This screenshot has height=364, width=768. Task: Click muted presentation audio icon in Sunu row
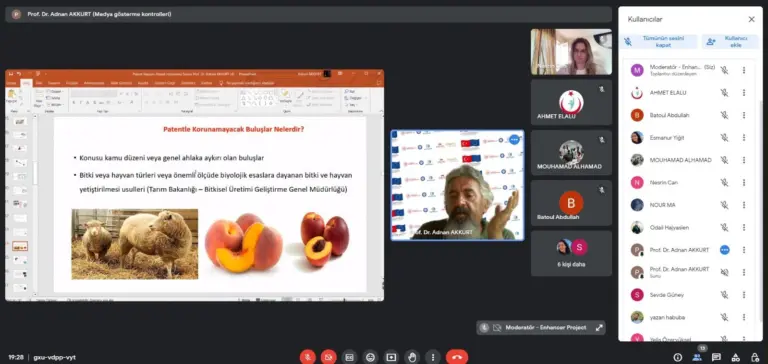pos(724,272)
